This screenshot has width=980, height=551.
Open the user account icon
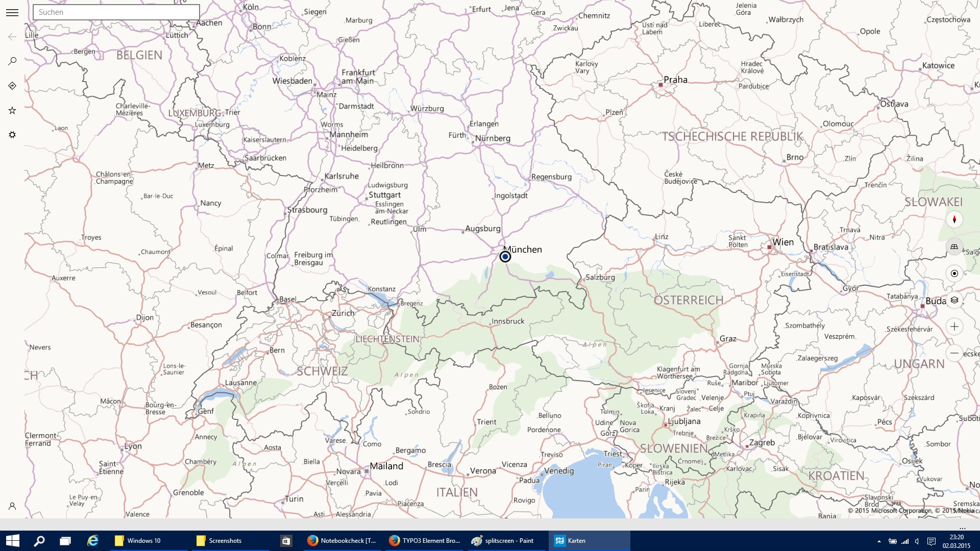pos(12,506)
